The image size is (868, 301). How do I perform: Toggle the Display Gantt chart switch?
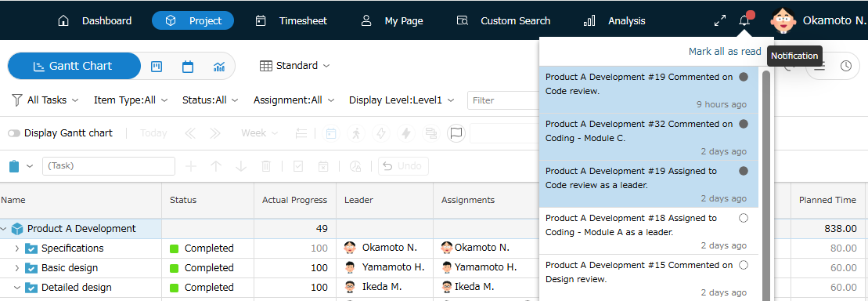pyautogui.click(x=14, y=133)
